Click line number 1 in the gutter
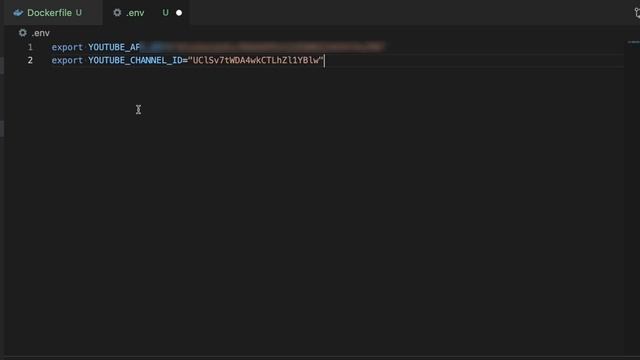This screenshot has height=360, width=640. (30, 47)
